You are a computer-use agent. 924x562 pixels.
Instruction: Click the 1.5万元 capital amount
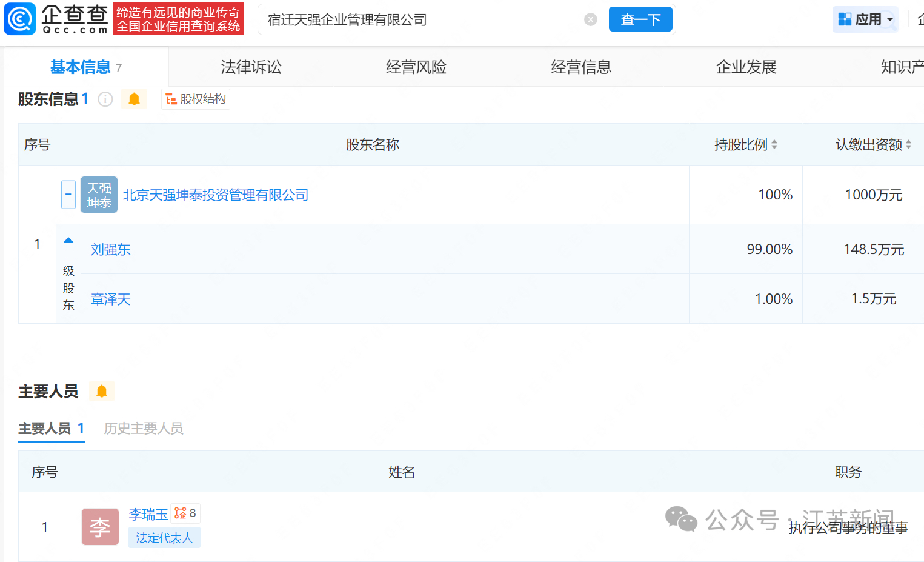[x=874, y=299]
